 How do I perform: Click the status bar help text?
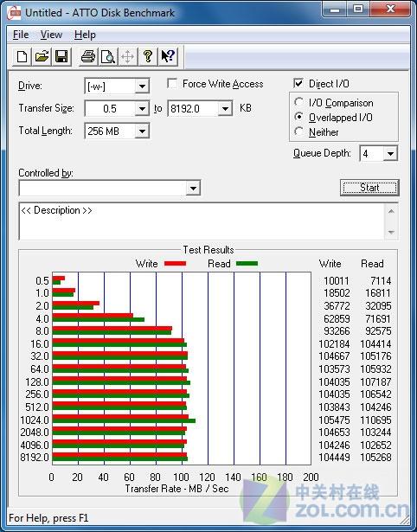48,518
